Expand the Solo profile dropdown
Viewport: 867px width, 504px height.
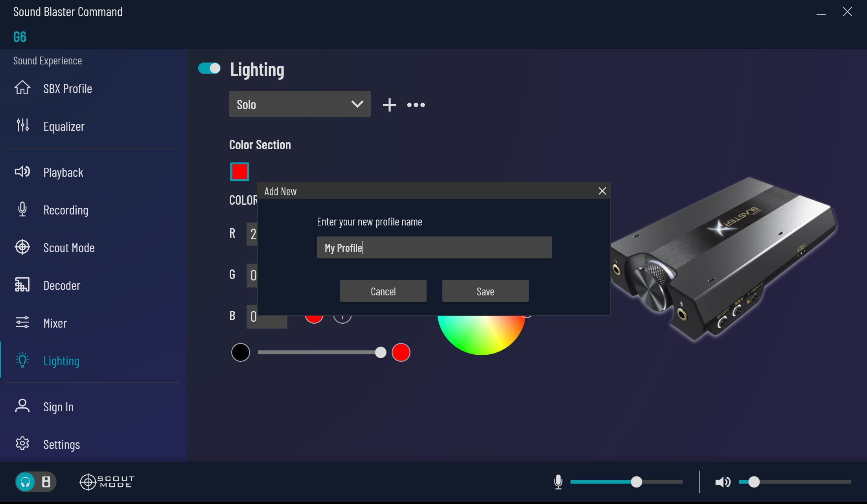[300, 104]
